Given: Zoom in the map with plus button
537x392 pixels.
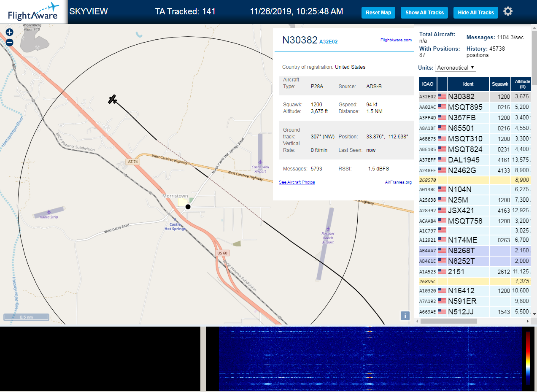Looking at the screenshot, I should (9, 32).
